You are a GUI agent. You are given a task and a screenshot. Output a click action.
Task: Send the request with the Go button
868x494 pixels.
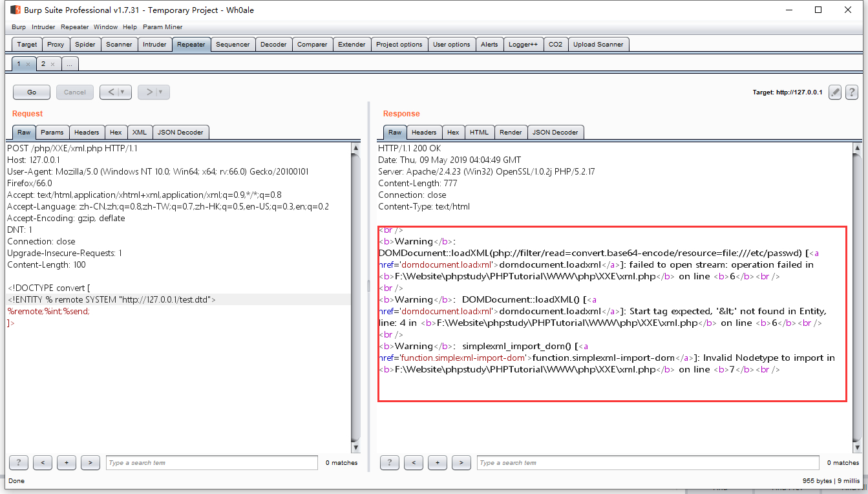pyautogui.click(x=32, y=92)
